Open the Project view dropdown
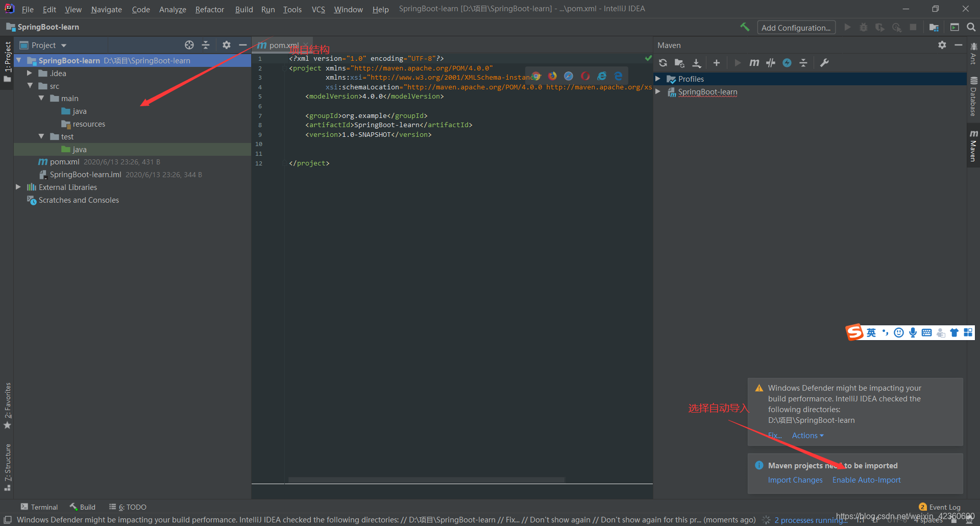Viewport: 980px width, 526px height. 43,45
